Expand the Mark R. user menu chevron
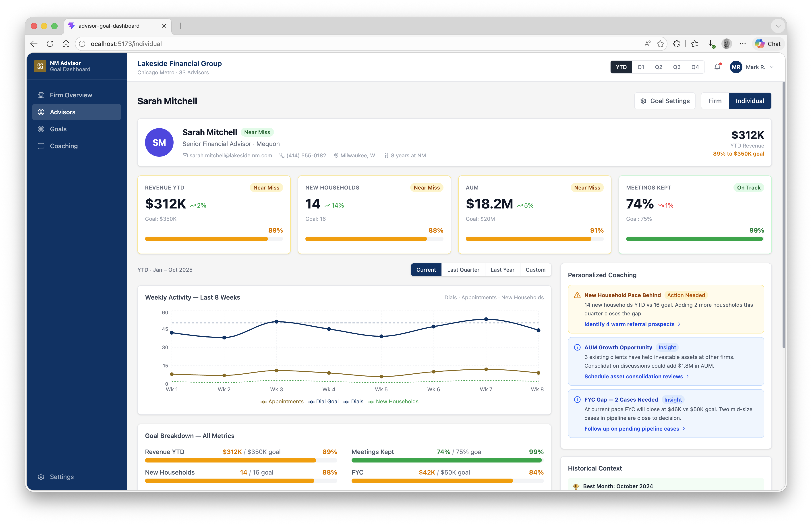Viewport: 812px width, 525px height. (772, 67)
